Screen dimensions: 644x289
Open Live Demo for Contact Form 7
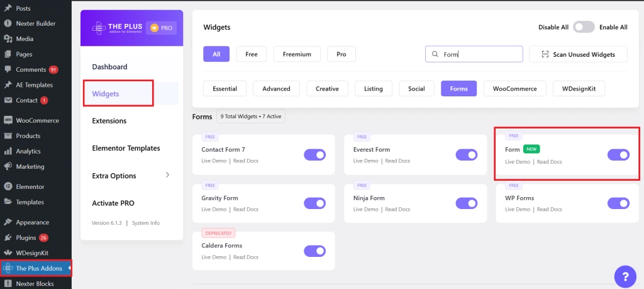click(x=214, y=161)
